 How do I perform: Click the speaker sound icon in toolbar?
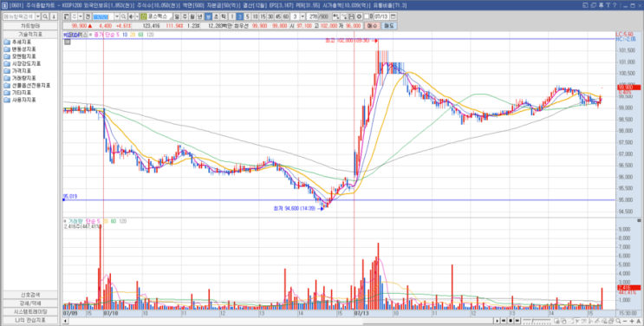pos(132,16)
